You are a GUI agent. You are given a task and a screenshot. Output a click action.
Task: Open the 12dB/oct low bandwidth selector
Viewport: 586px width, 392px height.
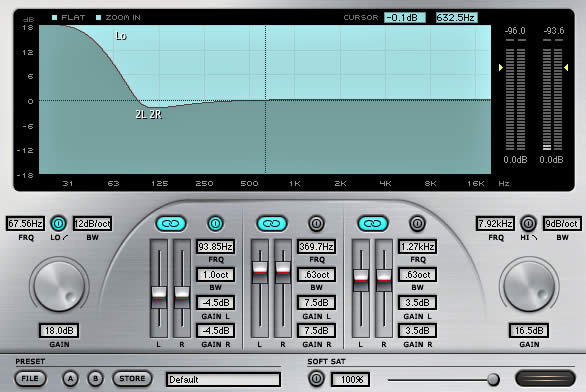click(x=92, y=223)
